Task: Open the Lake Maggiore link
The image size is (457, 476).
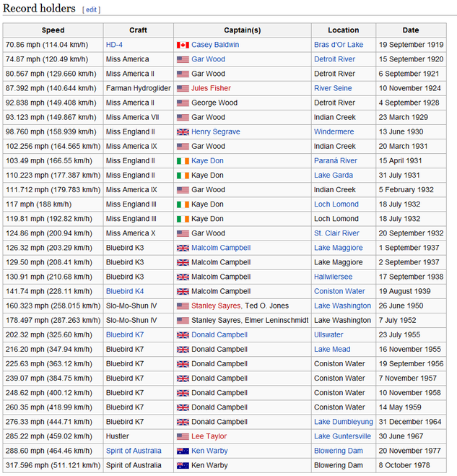Action: point(339,248)
